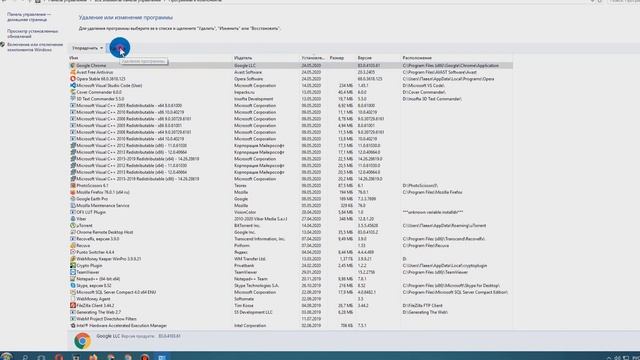The height and width of the screenshot is (360, 640).
Task: Click the Microsoft SQL Server Compact 4.0 icon
Action: tap(73, 292)
